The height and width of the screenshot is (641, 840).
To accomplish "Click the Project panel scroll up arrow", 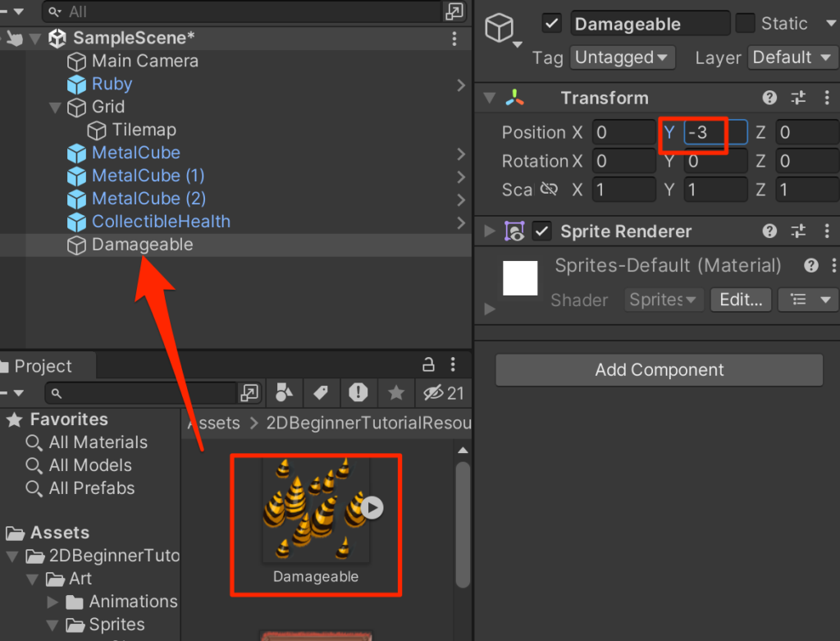I will pyautogui.click(x=463, y=451).
